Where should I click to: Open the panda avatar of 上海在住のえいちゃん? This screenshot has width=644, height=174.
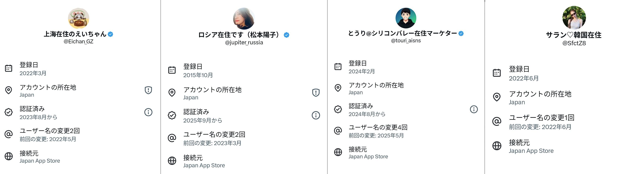coord(78,18)
